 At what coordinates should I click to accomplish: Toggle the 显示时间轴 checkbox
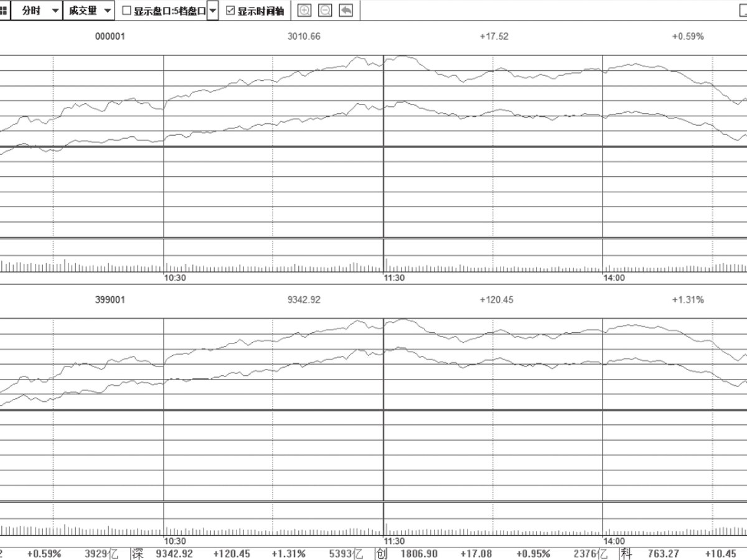[x=230, y=11]
